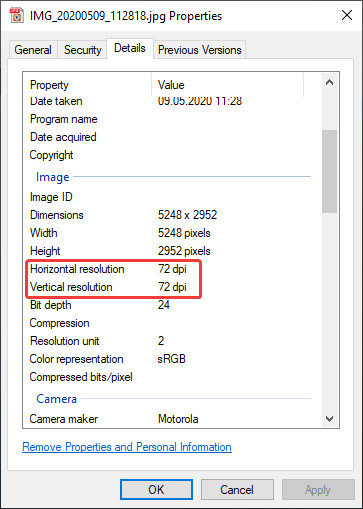363x509 pixels.
Task: Click the Width property label
Action: (x=43, y=233)
